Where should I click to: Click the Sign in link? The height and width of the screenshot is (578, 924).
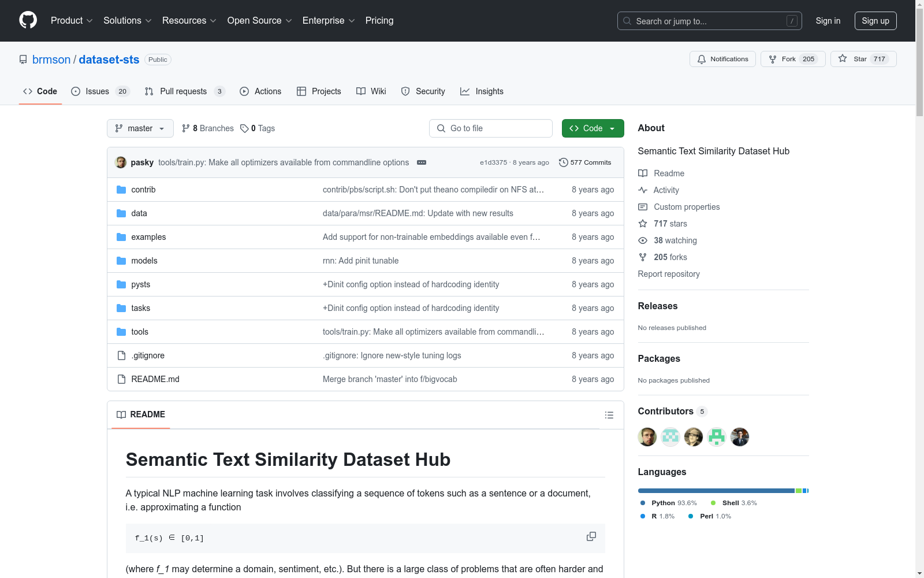[x=828, y=21]
